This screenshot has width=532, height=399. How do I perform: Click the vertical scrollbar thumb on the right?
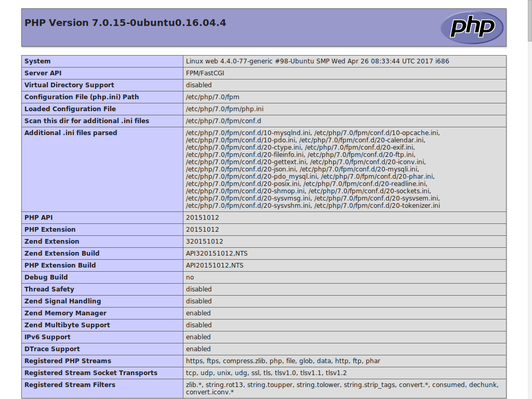(530, 20)
